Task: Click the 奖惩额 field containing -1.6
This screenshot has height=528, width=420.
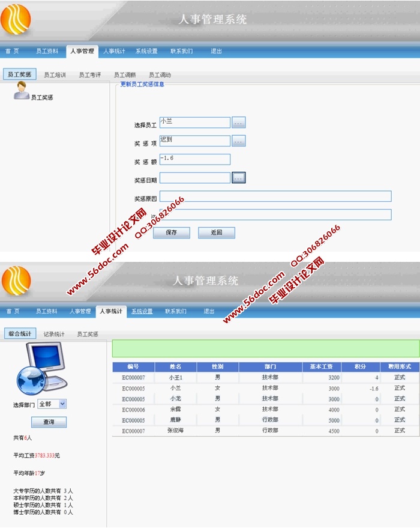Action: point(194,159)
